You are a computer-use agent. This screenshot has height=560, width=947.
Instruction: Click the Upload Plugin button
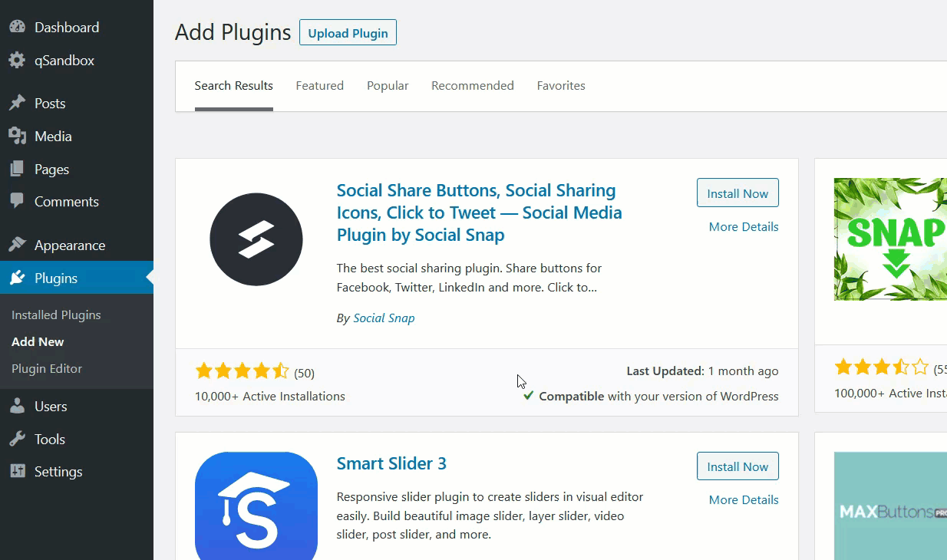(x=348, y=32)
